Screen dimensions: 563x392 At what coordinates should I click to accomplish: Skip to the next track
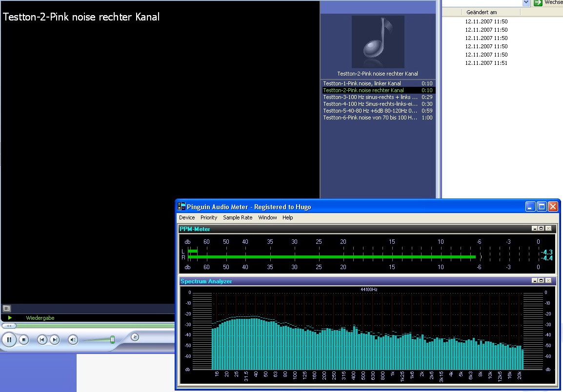54,339
